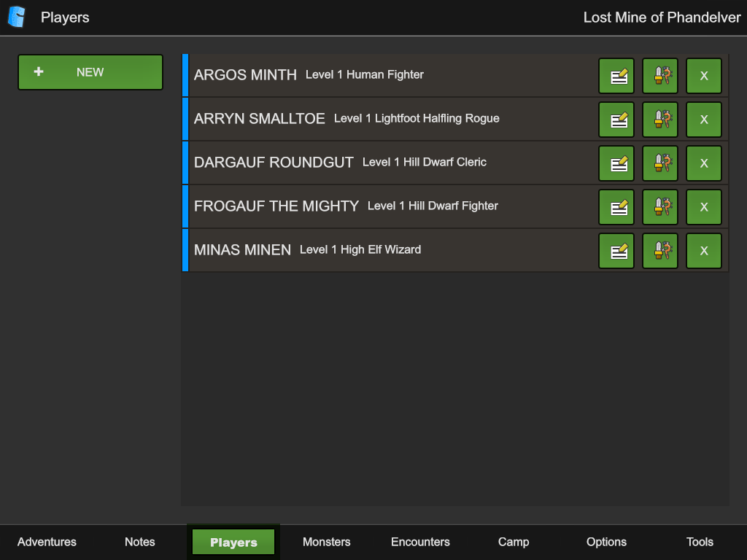Open equipment icon for Arryn Smalltoe
The height and width of the screenshot is (560, 747).
coord(660,120)
